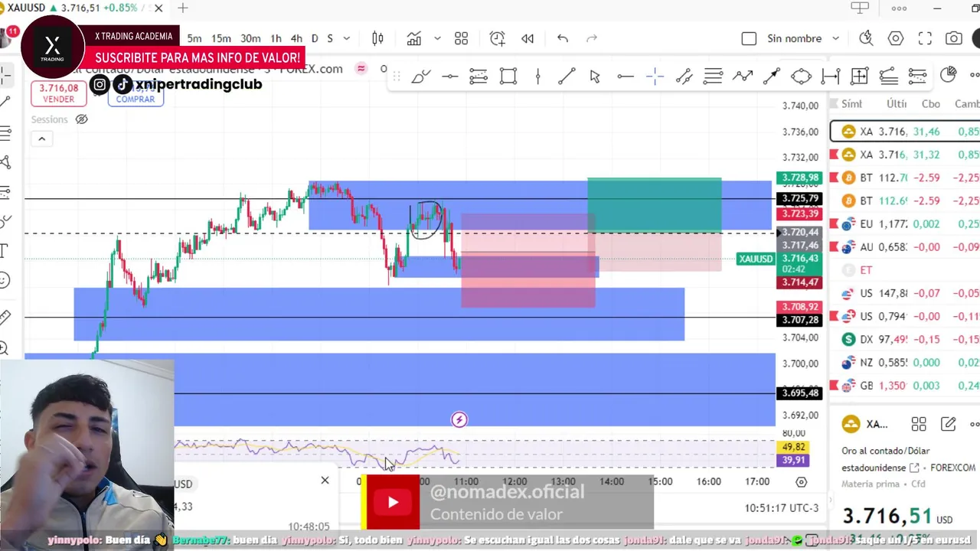Switch to the 1h timeframe

pyautogui.click(x=276, y=38)
